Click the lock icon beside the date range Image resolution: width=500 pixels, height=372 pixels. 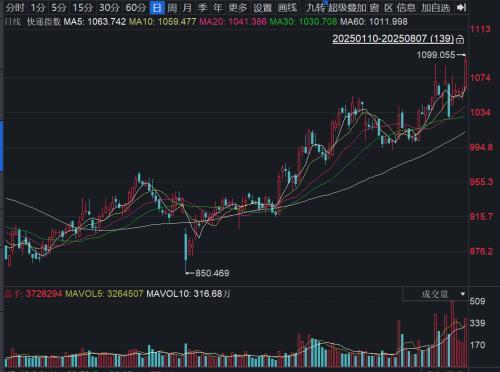coord(460,39)
